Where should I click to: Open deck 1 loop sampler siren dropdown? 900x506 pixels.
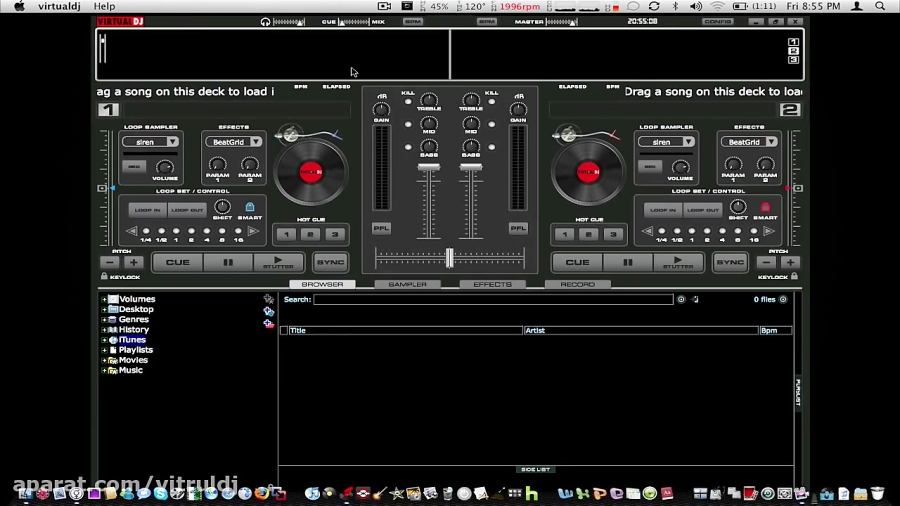point(172,142)
